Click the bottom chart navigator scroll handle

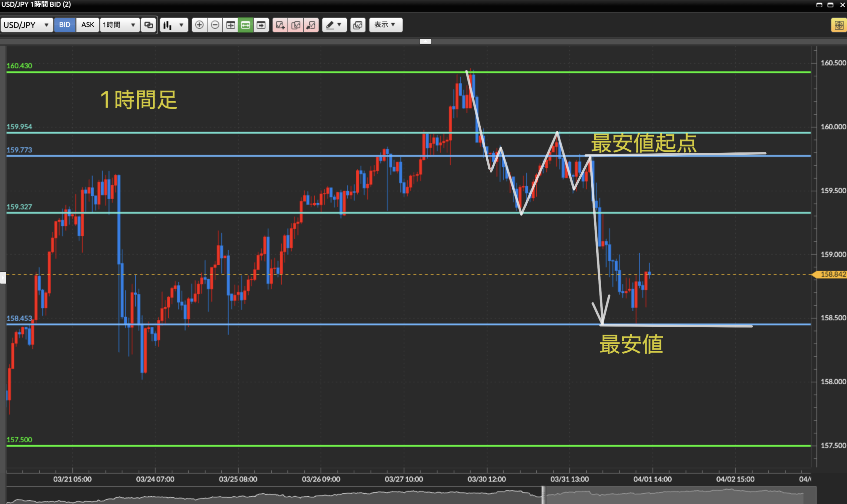(x=543, y=495)
